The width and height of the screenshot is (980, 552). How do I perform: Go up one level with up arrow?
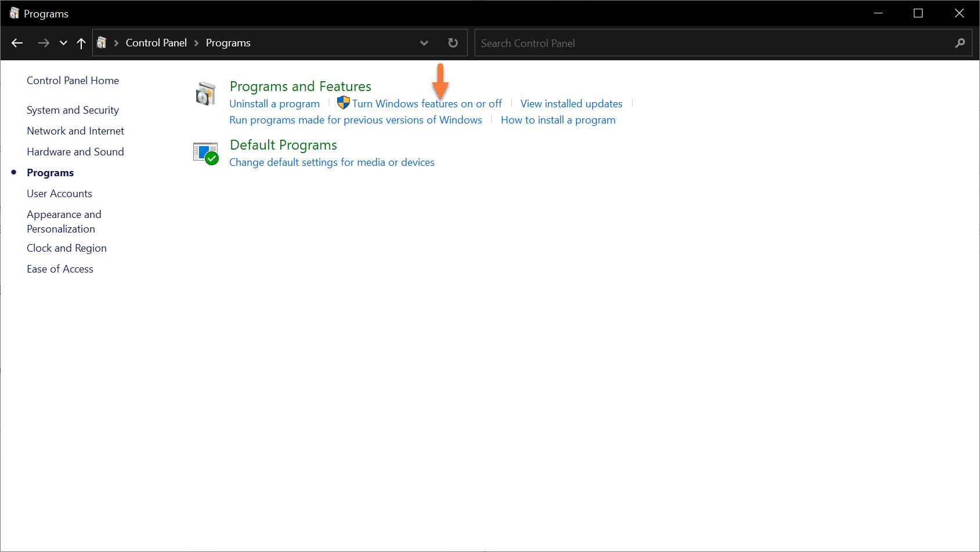pyautogui.click(x=81, y=43)
